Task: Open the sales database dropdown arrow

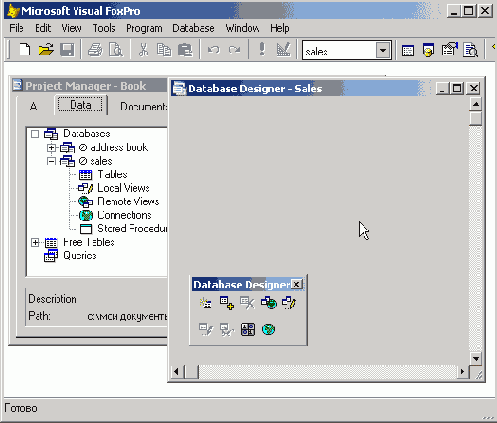Action: tap(383, 50)
